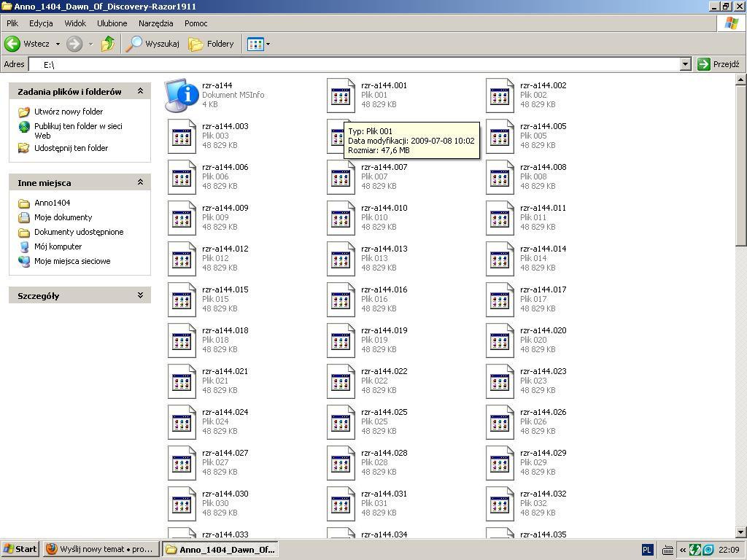Screen dimensions: 747x560
Task: Open Moje dokumenty link
Action: (x=63, y=217)
